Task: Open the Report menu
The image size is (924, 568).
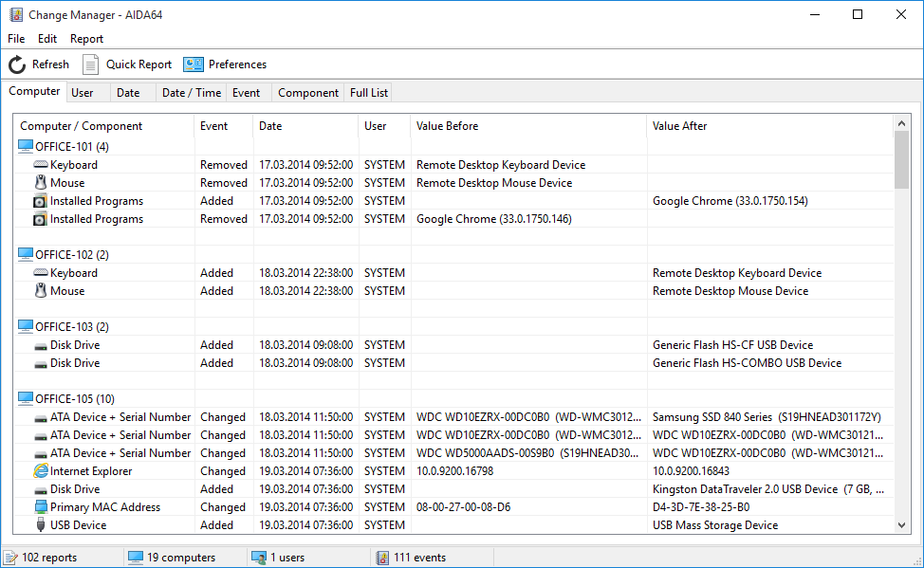Action: pyautogui.click(x=86, y=38)
